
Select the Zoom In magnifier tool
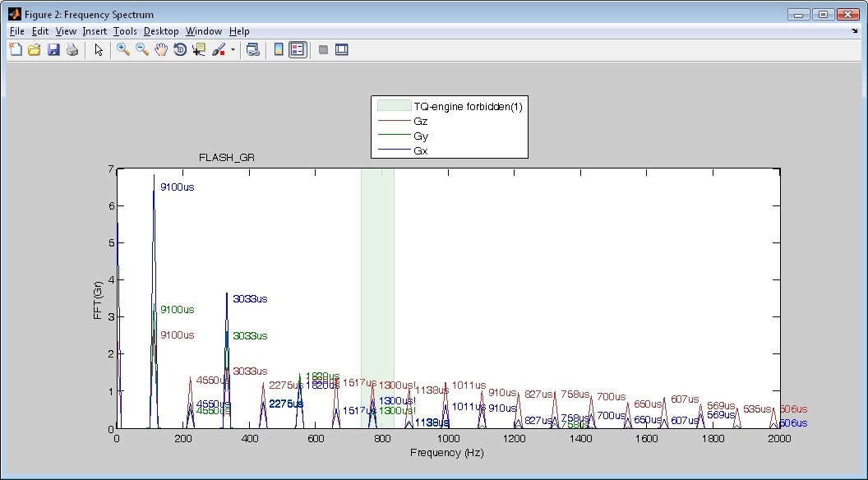(x=123, y=49)
